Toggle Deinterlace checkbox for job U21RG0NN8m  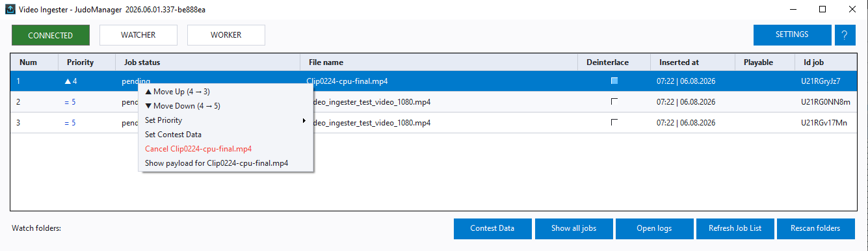614,102
